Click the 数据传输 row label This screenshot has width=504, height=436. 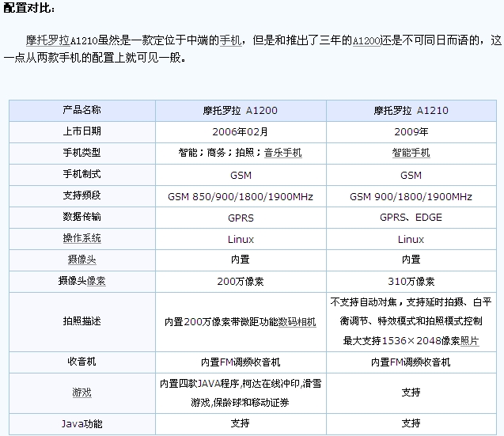tap(82, 217)
